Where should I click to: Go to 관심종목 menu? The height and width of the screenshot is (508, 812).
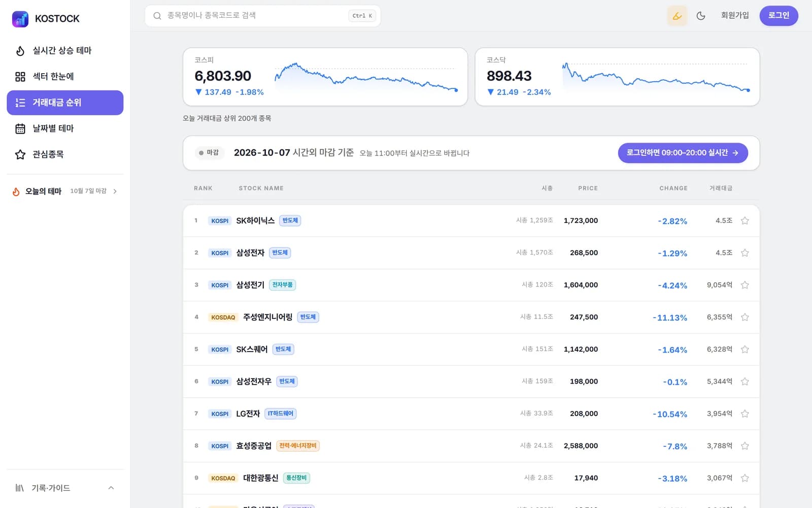65,154
